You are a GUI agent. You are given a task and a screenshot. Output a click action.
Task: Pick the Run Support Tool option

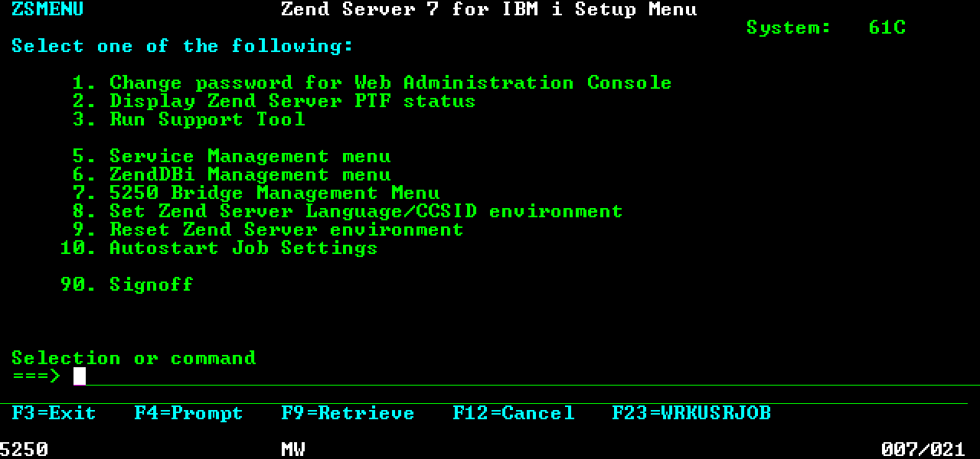(188, 119)
